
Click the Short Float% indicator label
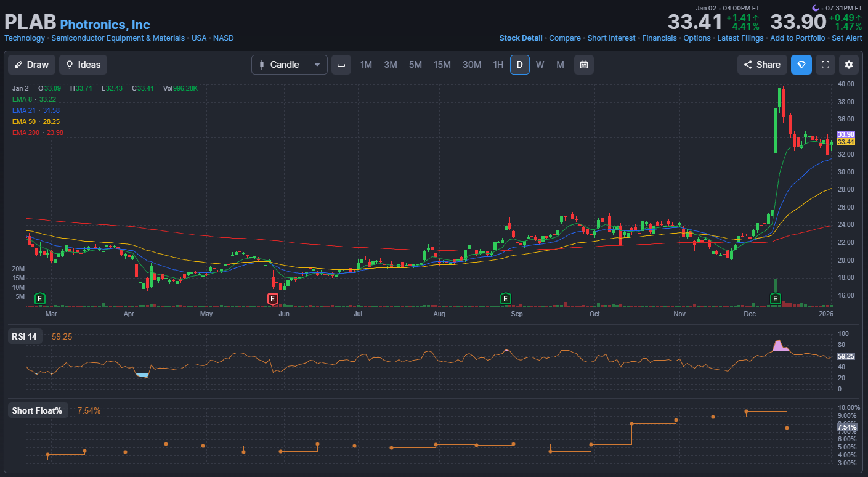(38, 410)
